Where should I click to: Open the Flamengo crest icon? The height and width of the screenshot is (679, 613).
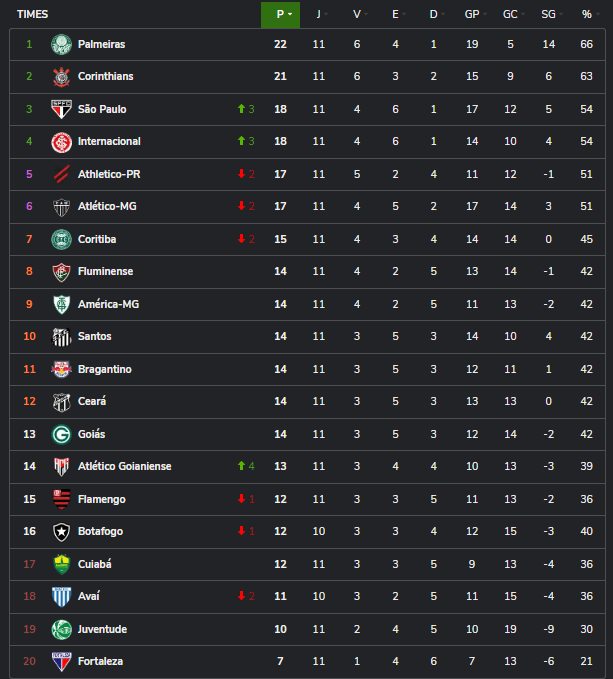pos(62,499)
